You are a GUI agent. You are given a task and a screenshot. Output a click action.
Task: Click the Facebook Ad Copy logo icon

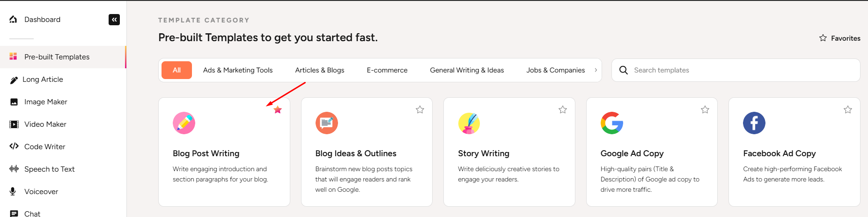pyautogui.click(x=754, y=123)
